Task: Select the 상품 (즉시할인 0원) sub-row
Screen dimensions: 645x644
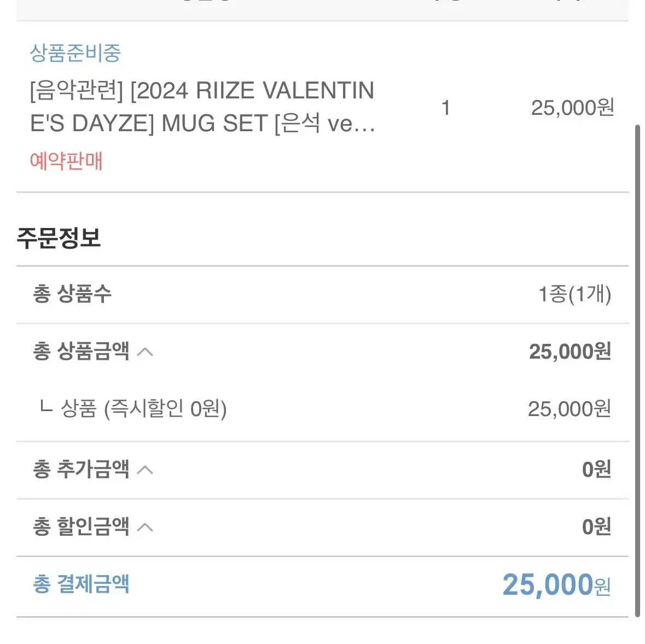Action: coord(323,409)
